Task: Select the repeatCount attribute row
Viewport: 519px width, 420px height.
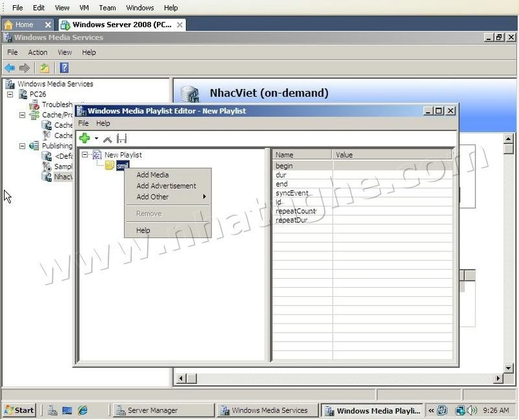Action: [x=363, y=211]
